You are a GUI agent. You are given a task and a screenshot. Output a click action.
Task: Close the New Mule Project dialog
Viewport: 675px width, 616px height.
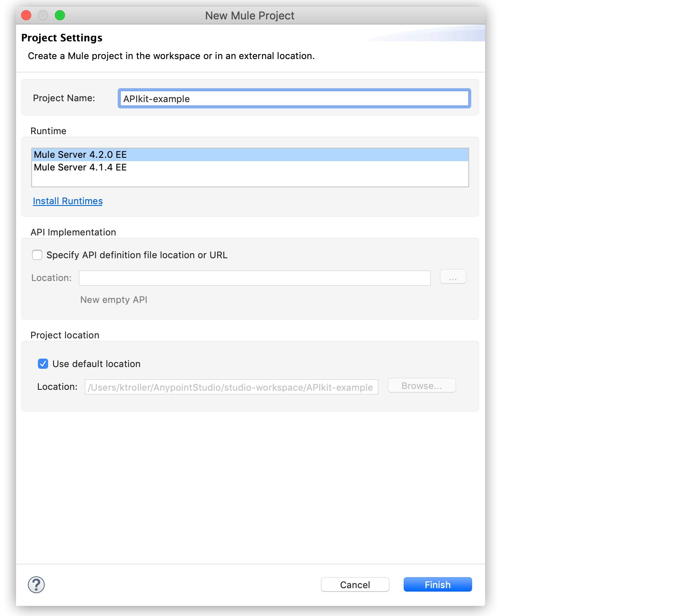click(26, 16)
